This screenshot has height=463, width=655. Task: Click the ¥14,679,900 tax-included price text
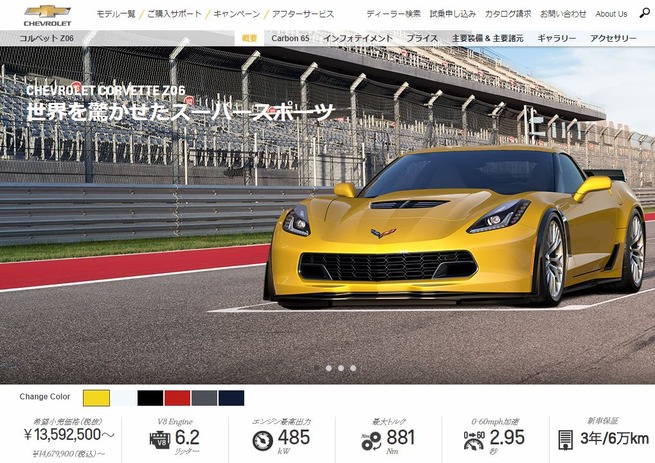coord(69,454)
